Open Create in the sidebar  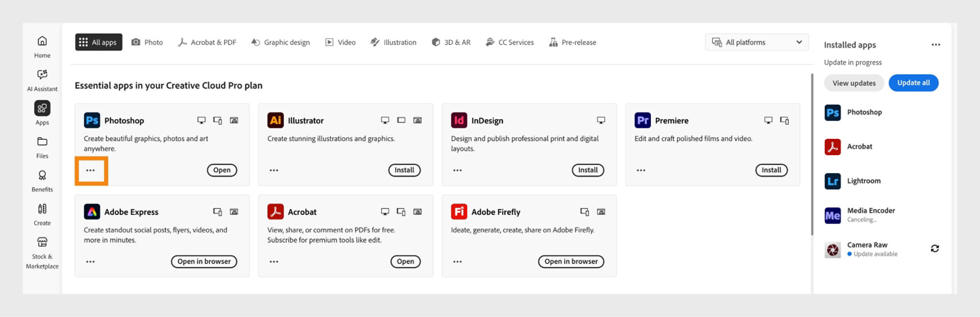[x=42, y=214]
